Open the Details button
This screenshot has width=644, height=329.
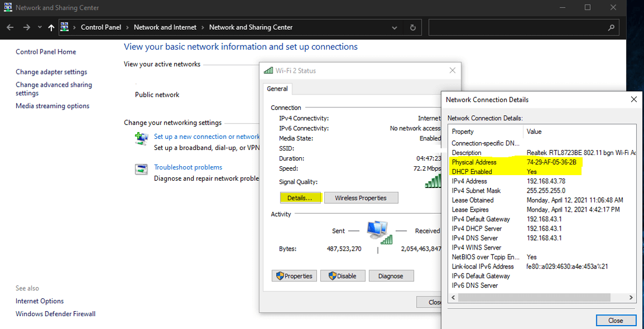click(x=300, y=198)
